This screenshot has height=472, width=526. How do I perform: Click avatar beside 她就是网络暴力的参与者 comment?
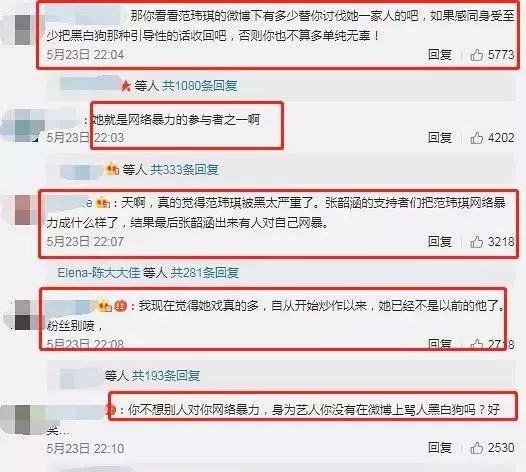click(x=23, y=125)
